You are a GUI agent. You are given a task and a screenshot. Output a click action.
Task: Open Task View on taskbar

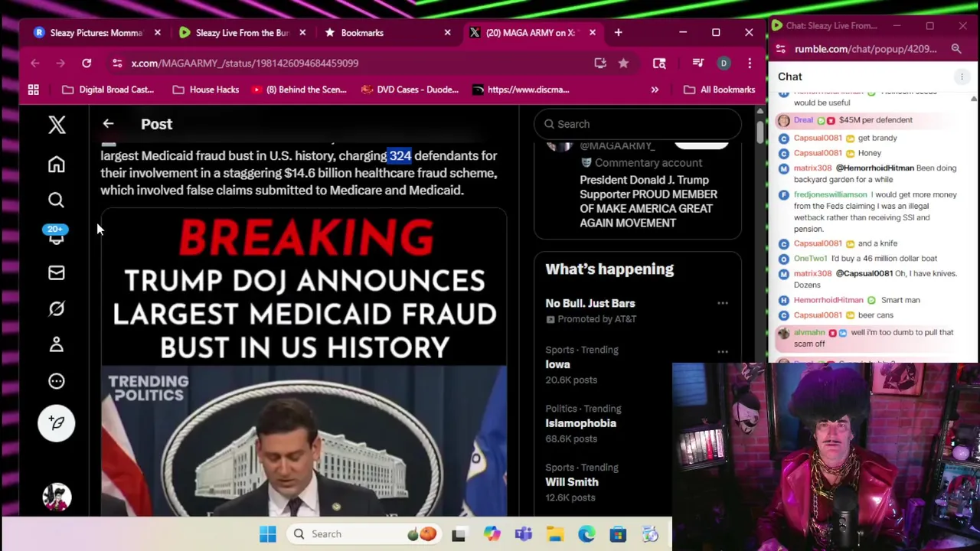[x=459, y=534]
